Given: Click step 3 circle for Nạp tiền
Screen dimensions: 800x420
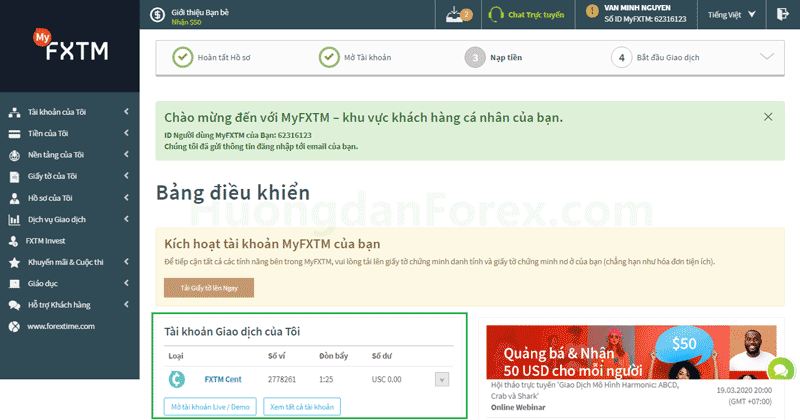Looking at the screenshot, I should 474,58.
